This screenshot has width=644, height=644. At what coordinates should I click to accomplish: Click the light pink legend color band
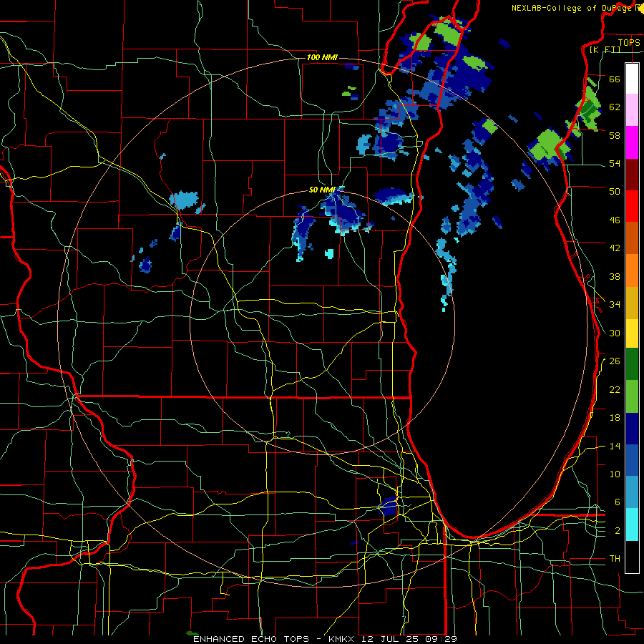coord(632,110)
